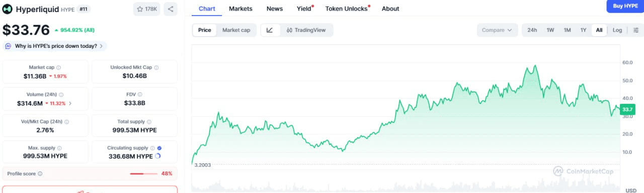Click the share icon button
Image resolution: width=644 pixels, height=193 pixels.
tap(171, 9)
